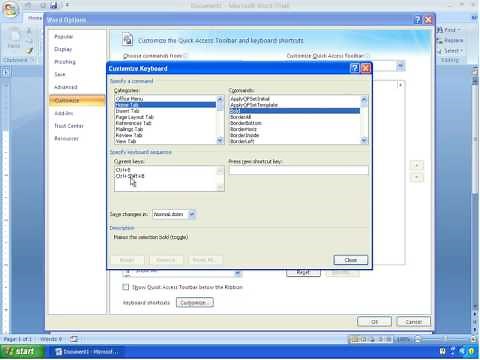Select View Tab in Categories list
Viewport: 480px width, 360px height.
pos(165,141)
